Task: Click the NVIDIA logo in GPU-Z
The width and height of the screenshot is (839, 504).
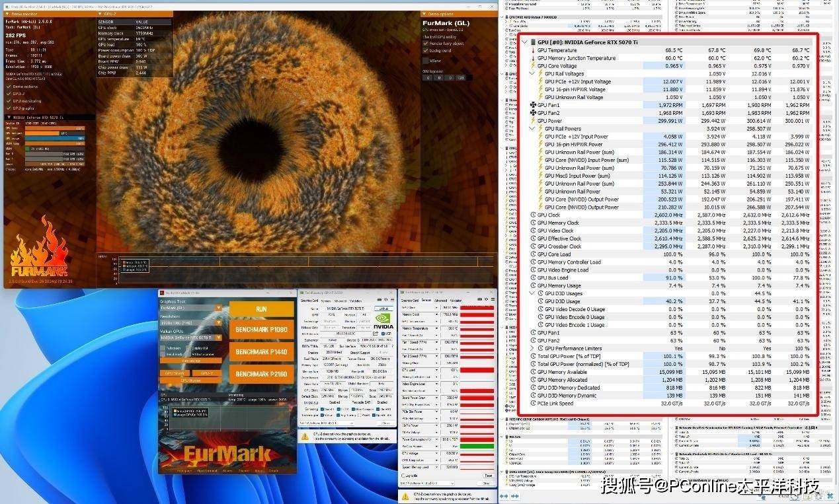Action: pos(383,322)
